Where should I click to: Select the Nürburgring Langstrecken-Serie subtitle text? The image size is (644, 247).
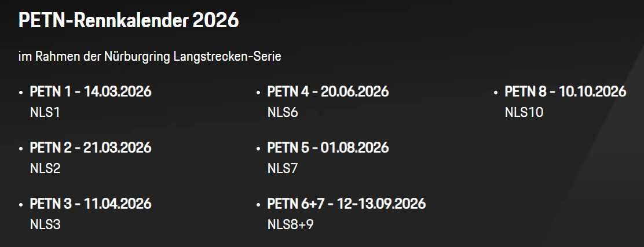(149, 57)
